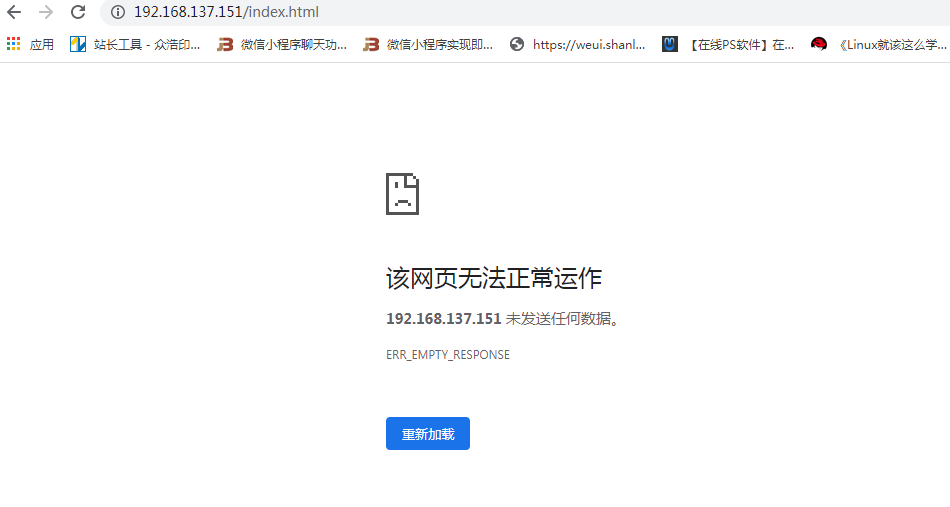View site information icon in address bar
This screenshot has height=507, width=950.
(x=118, y=12)
